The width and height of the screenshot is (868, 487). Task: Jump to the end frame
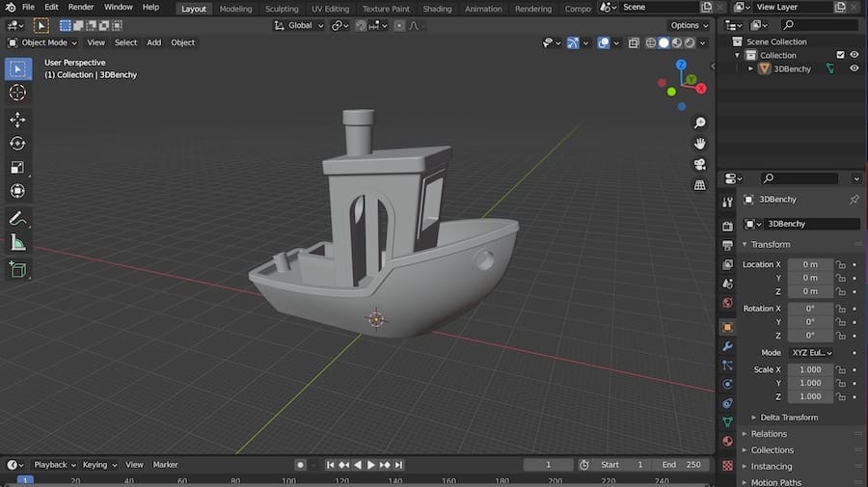[x=398, y=465]
